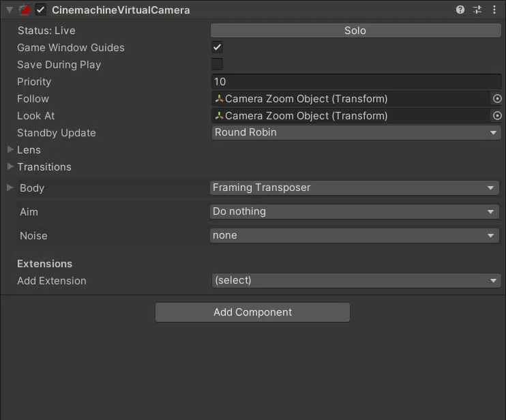Open object picker for Look At field
Screen dimensions: 506x420
pos(497,116)
